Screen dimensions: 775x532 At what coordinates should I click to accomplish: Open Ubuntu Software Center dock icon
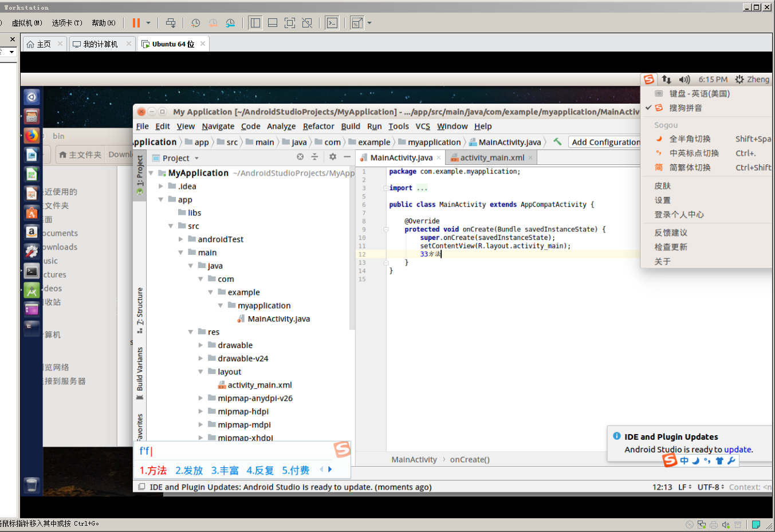coord(32,212)
